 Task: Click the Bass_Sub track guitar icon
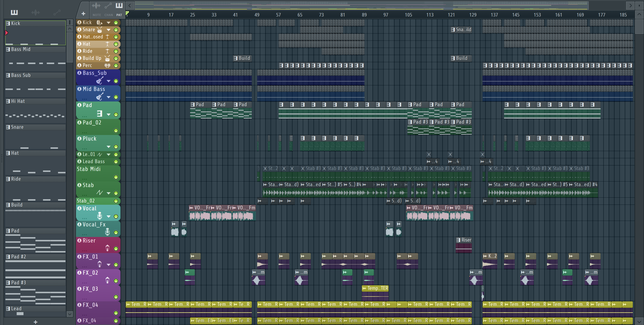point(100,80)
